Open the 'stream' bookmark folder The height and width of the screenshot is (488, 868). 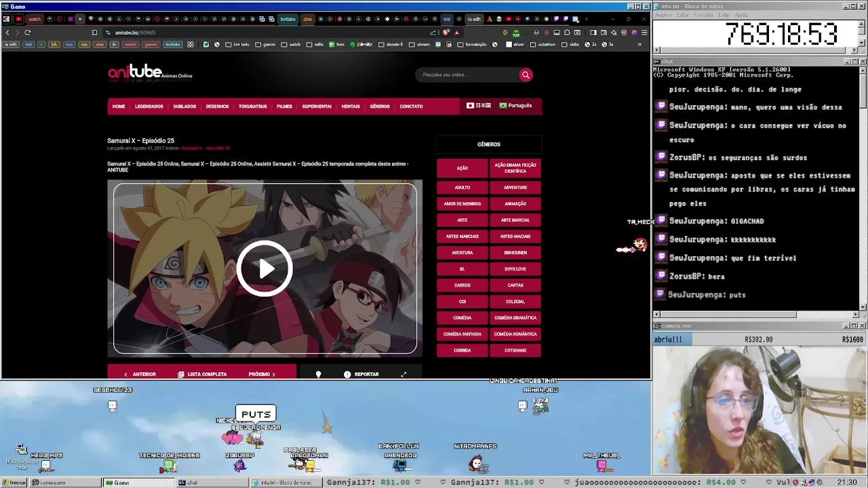(419, 45)
